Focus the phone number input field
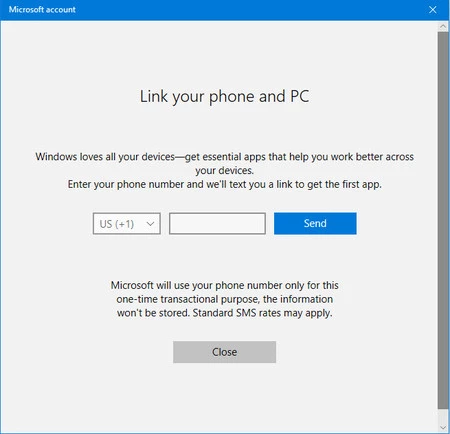Image resolution: width=450 pixels, height=434 pixels. coord(217,224)
